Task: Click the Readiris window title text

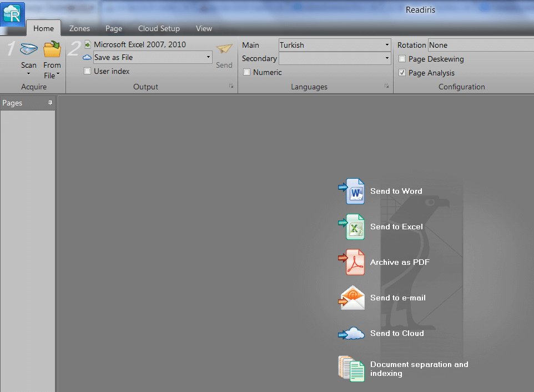Action: 420,10
